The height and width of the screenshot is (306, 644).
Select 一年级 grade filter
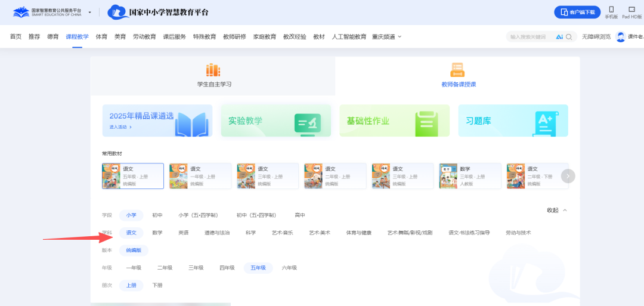point(134,268)
